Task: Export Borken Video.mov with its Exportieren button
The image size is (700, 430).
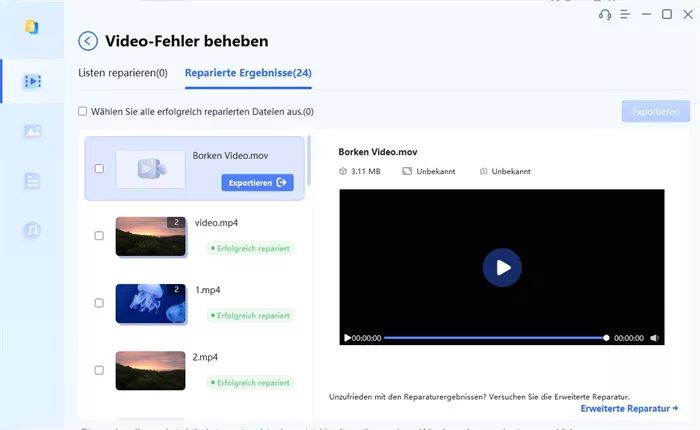Action: (258, 183)
